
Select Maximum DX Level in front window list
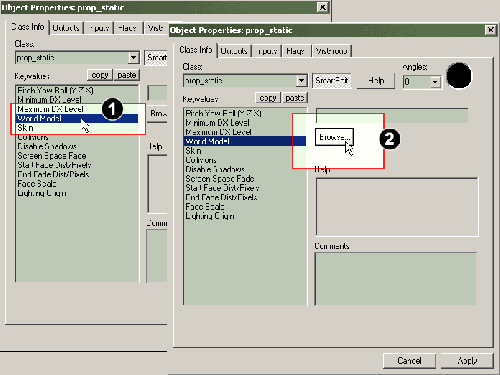tap(245, 132)
